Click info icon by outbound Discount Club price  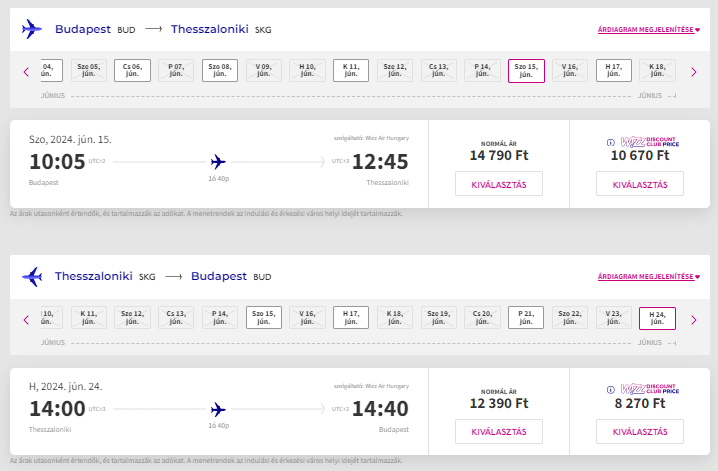(611, 143)
